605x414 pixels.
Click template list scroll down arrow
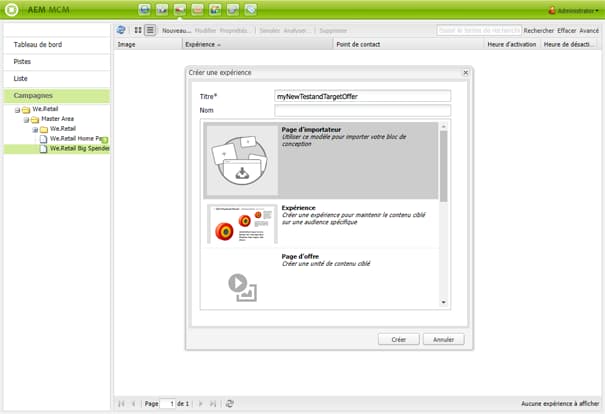[x=443, y=302]
